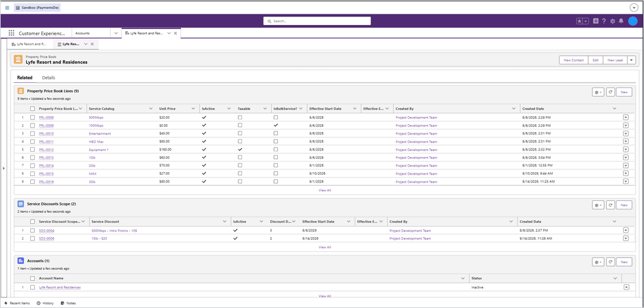Open row actions dropdown for PRL-0013
The height and width of the screenshot is (308, 644).
626,158
